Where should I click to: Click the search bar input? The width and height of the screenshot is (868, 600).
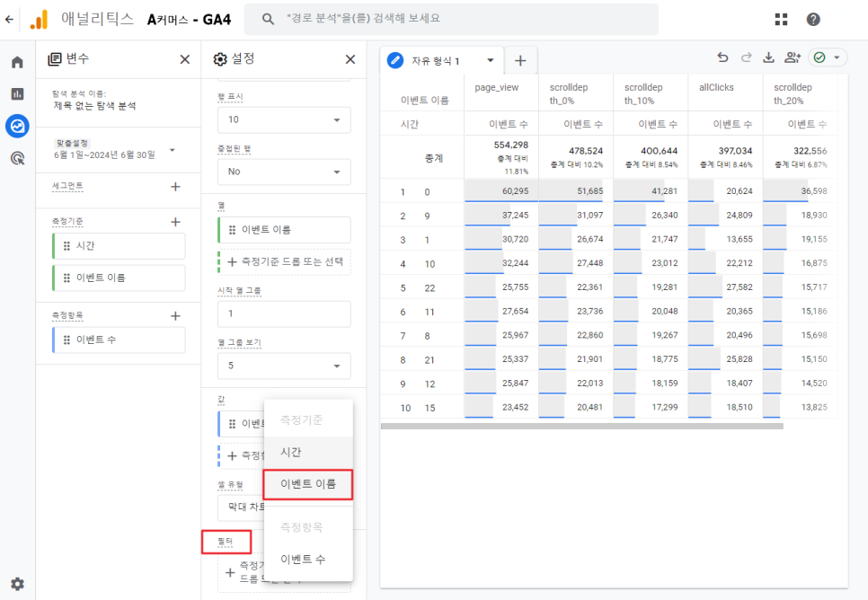[451, 19]
